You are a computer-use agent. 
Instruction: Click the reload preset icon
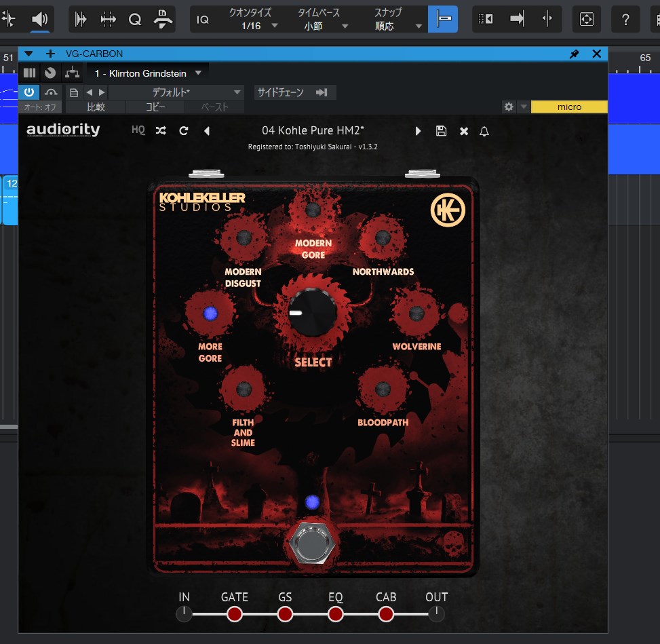[183, 131]
